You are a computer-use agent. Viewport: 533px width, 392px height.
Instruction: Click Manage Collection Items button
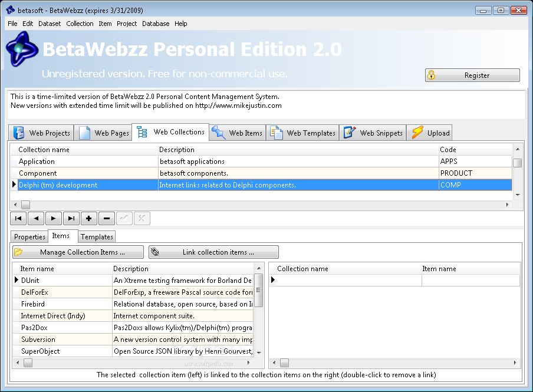tap(78, 252)
